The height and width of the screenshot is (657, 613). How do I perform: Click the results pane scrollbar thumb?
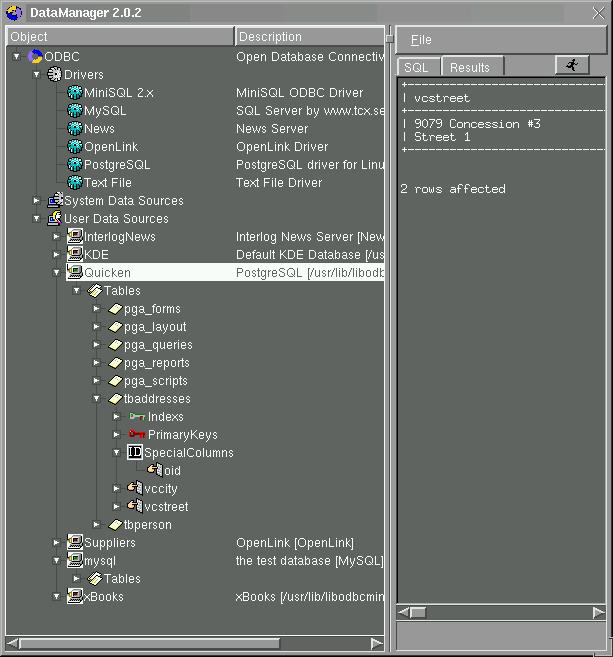point(417,613)
